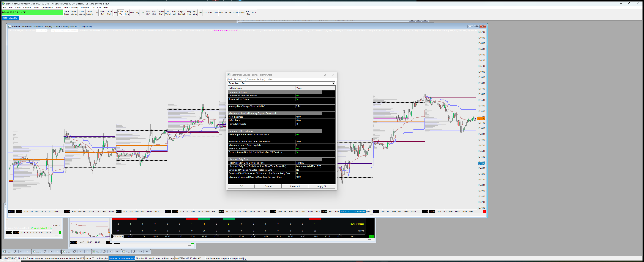Select the Horz Ray tool
The width and height of the screenshot is (644, 262).
tap(248, 13)
